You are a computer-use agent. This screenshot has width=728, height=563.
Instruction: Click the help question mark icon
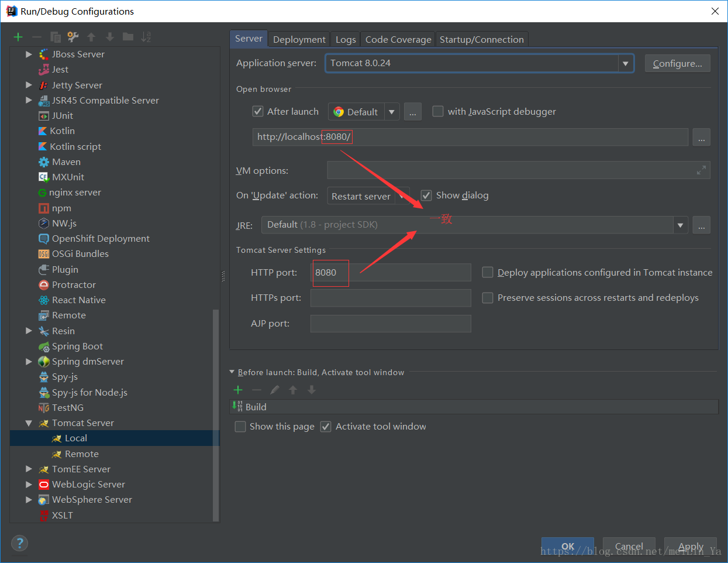(19, 543)
